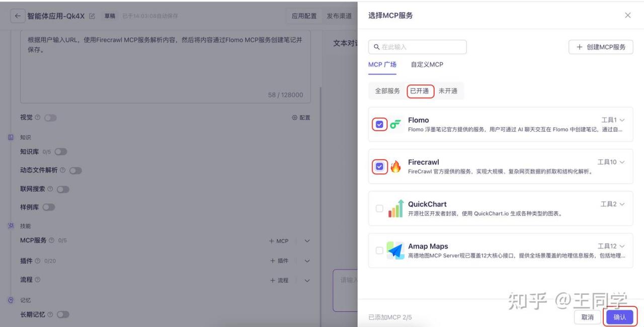Close the 选择MCP服务 panel
Screen dimensions: 644x327
(x=628, y=15)
